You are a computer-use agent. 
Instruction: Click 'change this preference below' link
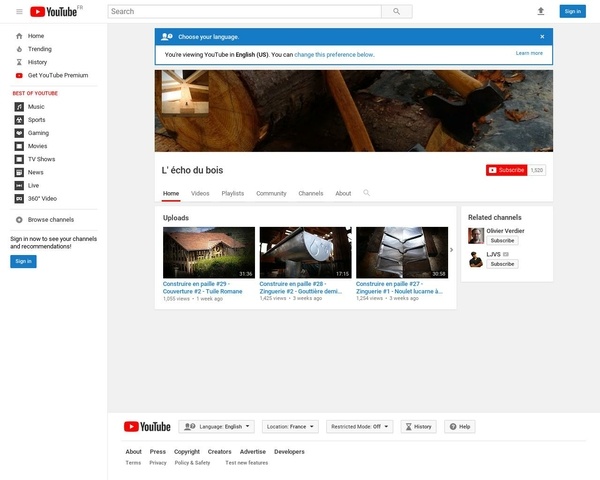coord(334,54)
